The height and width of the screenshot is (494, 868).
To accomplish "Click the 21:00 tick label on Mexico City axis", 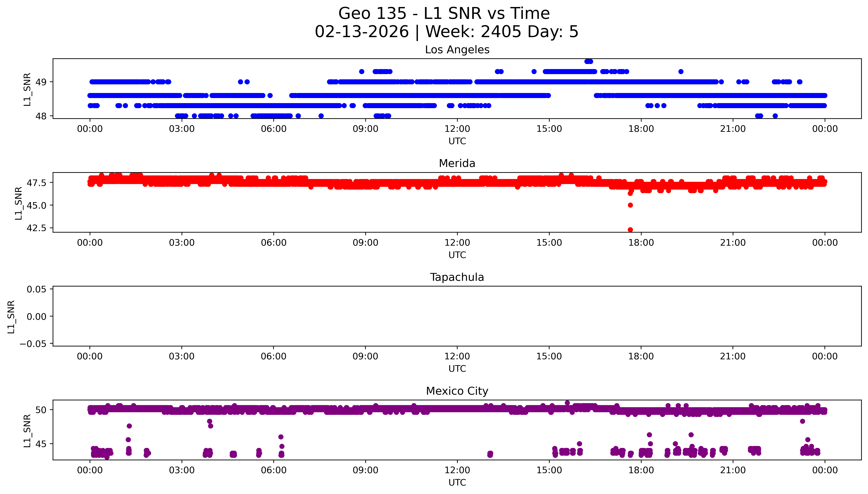I will (x=733, y=470).
